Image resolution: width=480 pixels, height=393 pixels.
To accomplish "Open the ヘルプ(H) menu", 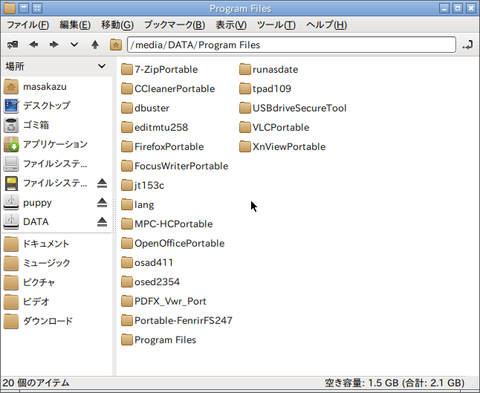I will coord(326,25).
